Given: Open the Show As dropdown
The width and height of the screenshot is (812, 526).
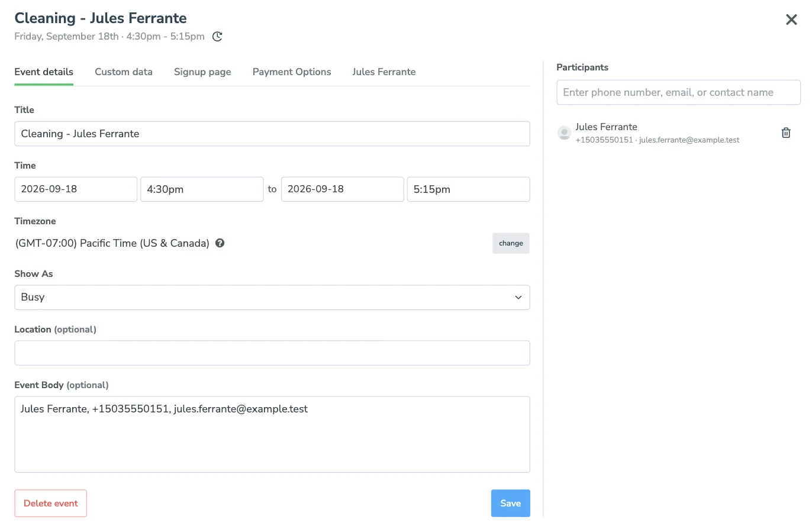Looking at the screenshot, I should (272, 297).
